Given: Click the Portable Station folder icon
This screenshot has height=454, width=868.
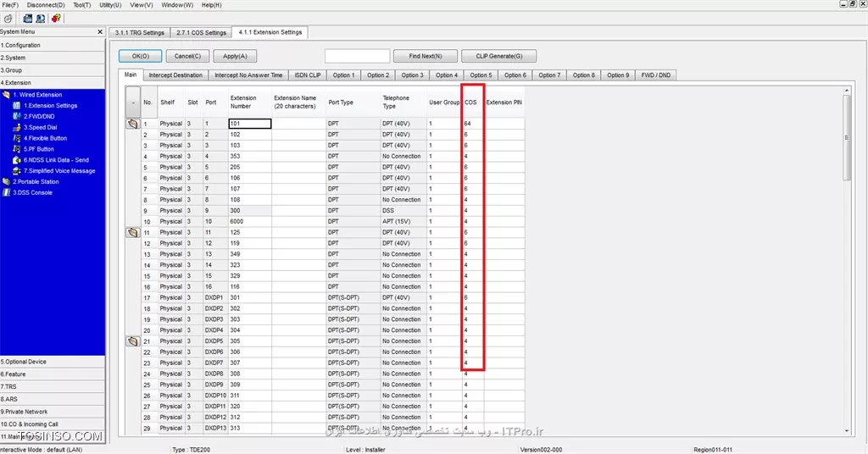Looking at the screenshot, I should (6, 181).
